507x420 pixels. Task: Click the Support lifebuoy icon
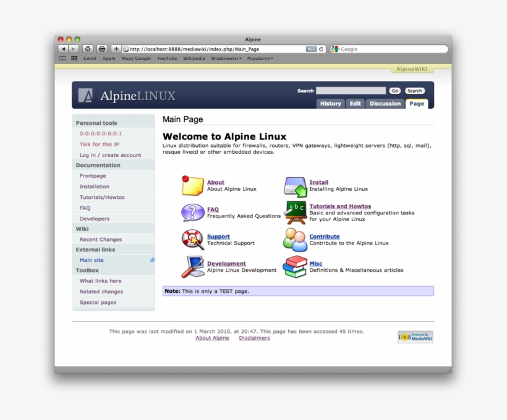[x=192, y=240]
